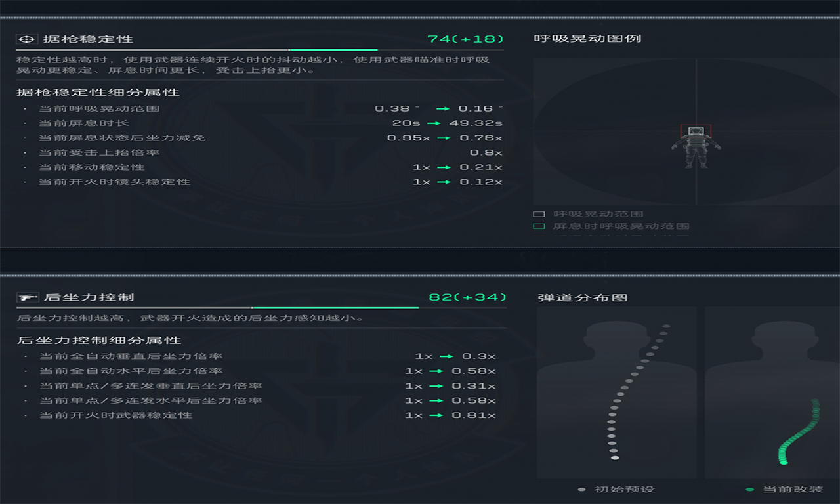Click the current modification trajectory diagram
The image size is (840, 504).
(x=772, y=392)
